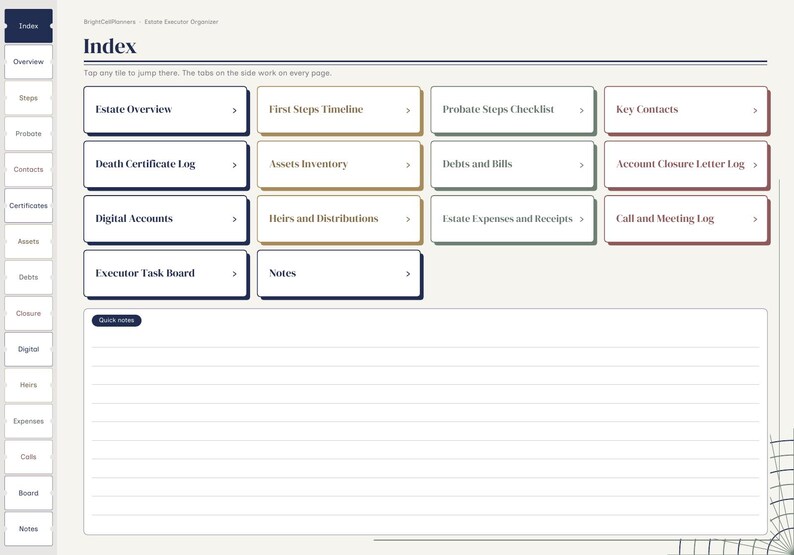Click the Index page heading
The width and height of the screenshot is (794, 555).
[110, 46]
